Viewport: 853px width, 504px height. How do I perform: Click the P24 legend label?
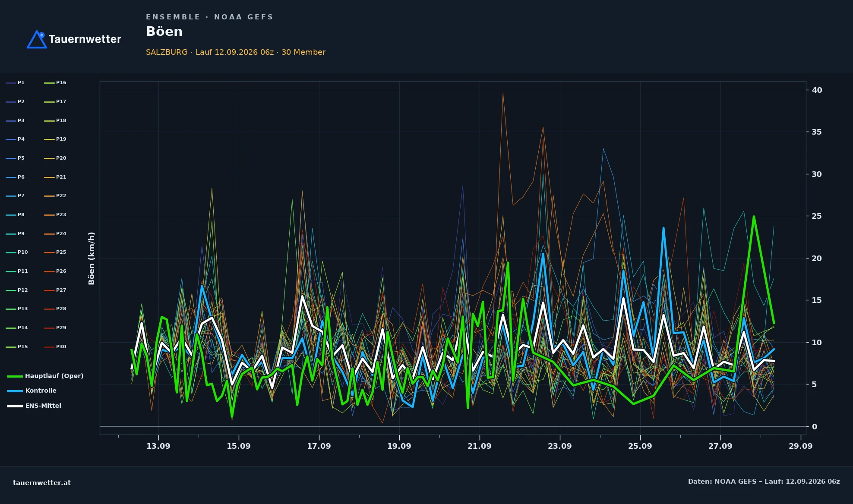61,233
